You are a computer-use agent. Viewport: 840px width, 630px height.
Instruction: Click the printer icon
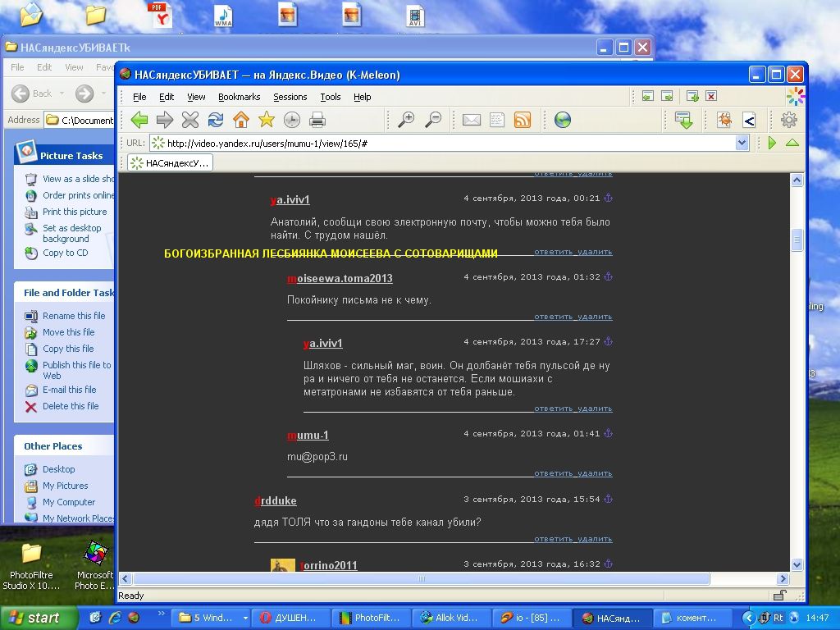(317, 120)
